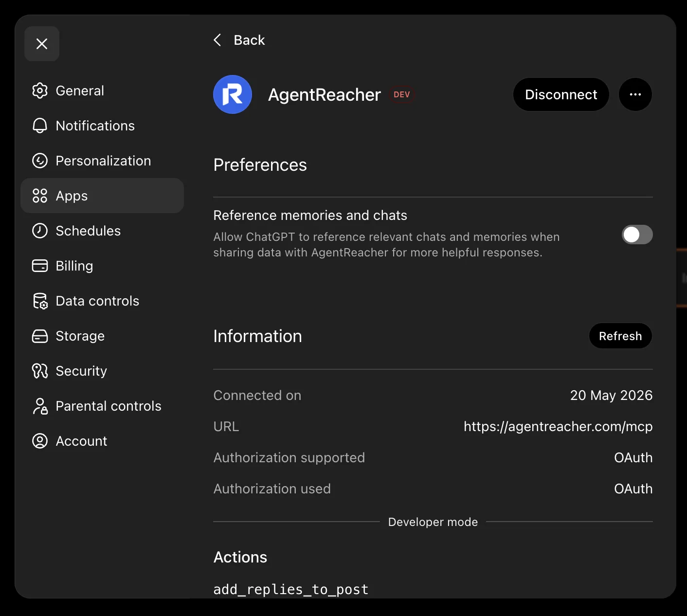Click the AgentReacher app title
The width and height of the screenshot is (687, 616).
(325, 94)
